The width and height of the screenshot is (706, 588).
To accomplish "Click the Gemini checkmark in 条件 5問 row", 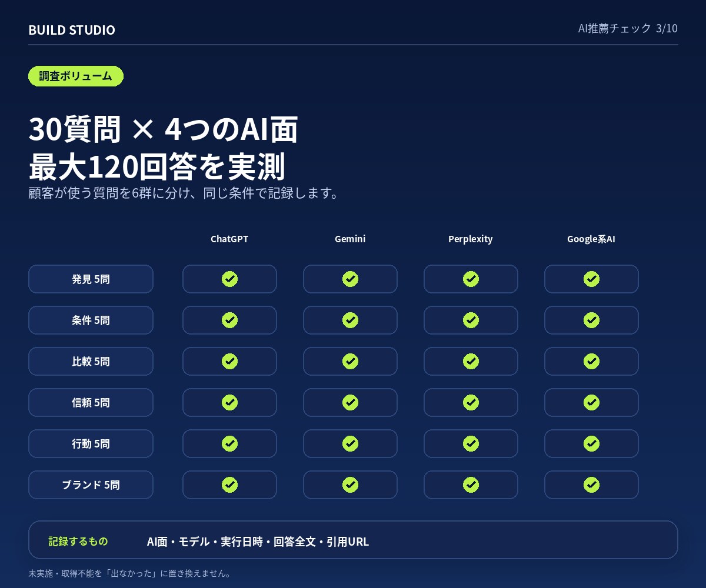I will click(x=350, y=320).
